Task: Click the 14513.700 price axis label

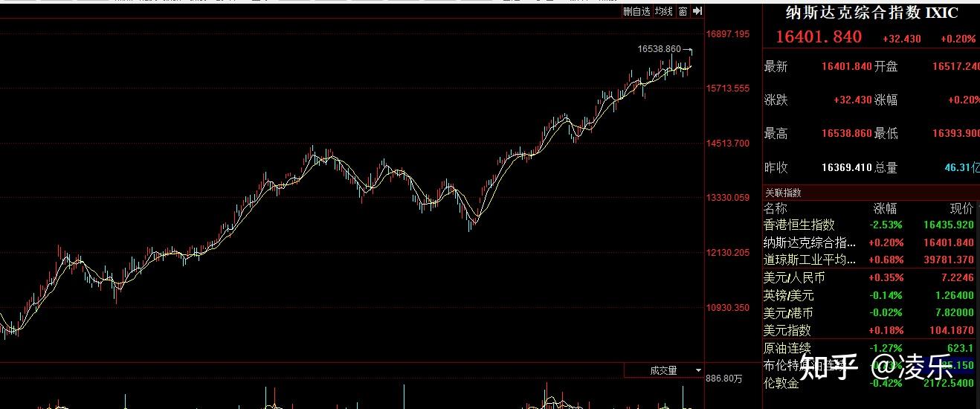Action: point(728,143)
